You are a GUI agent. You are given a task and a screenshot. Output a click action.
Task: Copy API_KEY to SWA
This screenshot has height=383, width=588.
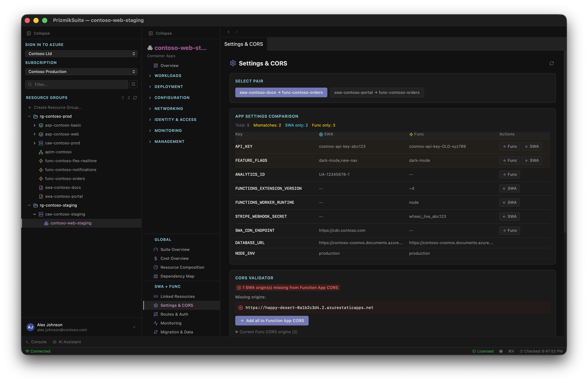(x=531, y=146)
